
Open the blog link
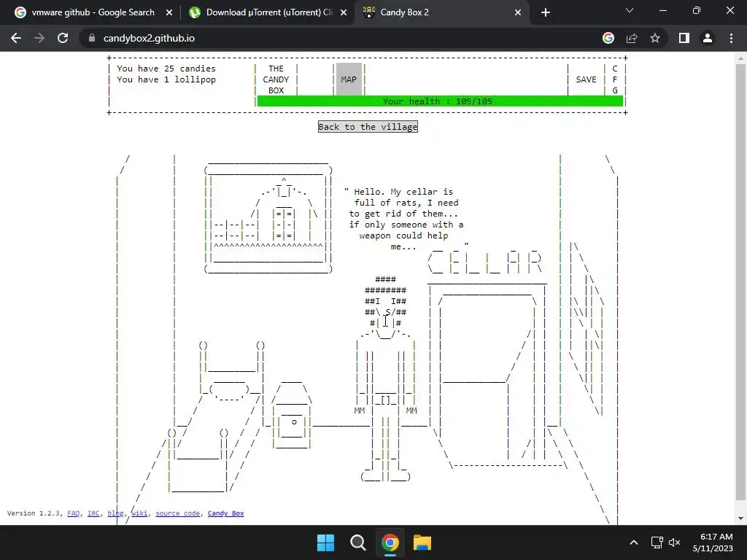pyautogui.click(x=115, y=513)
